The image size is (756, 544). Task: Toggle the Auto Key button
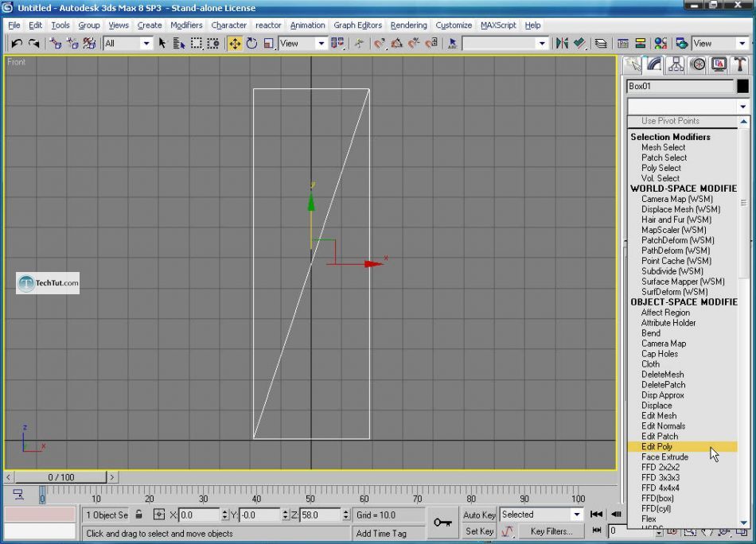[479, 515]
